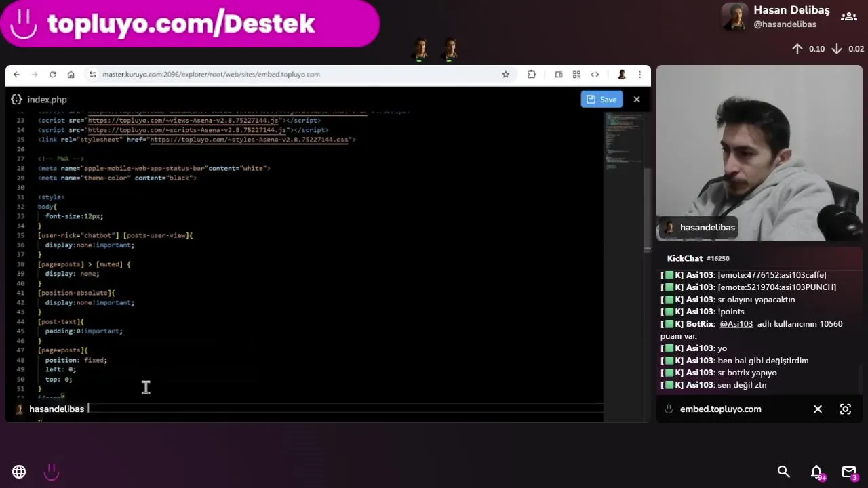Open the browser profile avatar
The height and width of the screenshot is (488, 868).
pyautogui.click(x=621, y=75)
